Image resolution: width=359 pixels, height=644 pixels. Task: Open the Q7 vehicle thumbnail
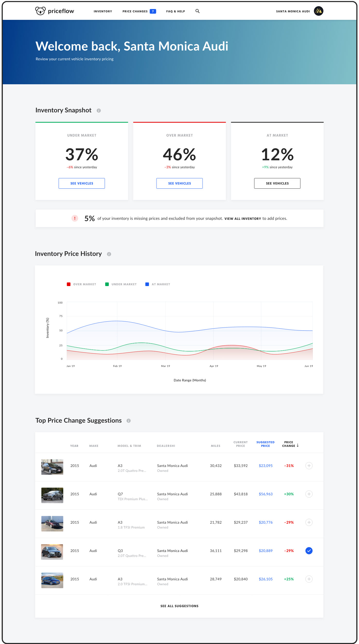52,495
